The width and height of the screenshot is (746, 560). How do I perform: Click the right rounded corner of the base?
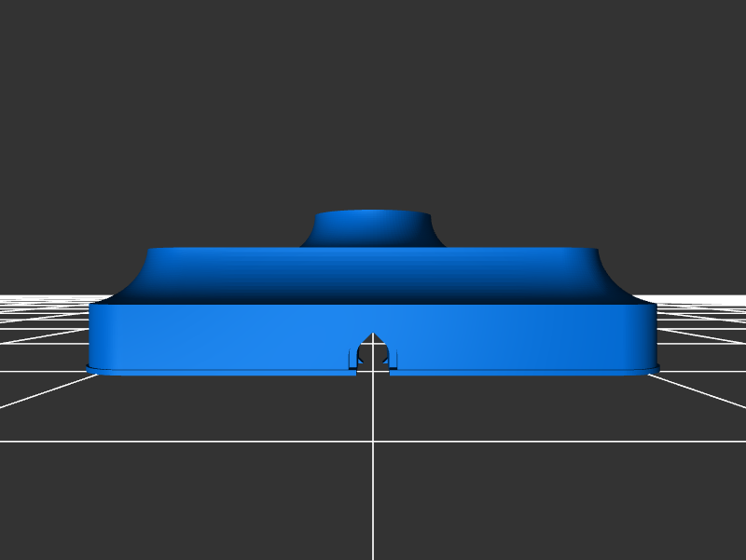(650, 335)
